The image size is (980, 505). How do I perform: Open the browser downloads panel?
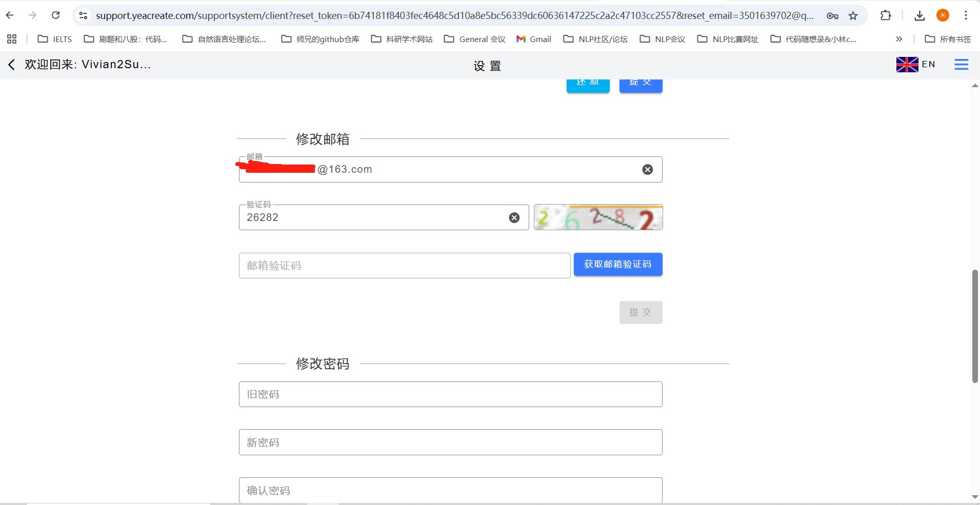coord(919,15)
